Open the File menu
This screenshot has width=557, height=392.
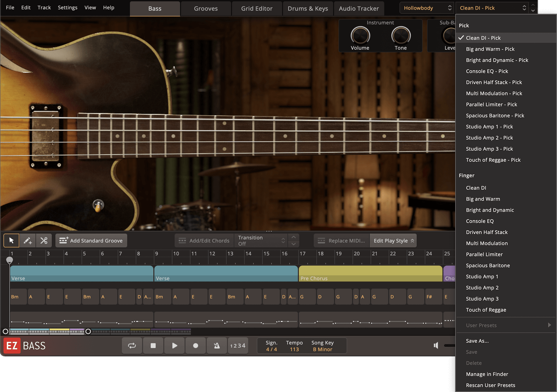coord(10,7)
